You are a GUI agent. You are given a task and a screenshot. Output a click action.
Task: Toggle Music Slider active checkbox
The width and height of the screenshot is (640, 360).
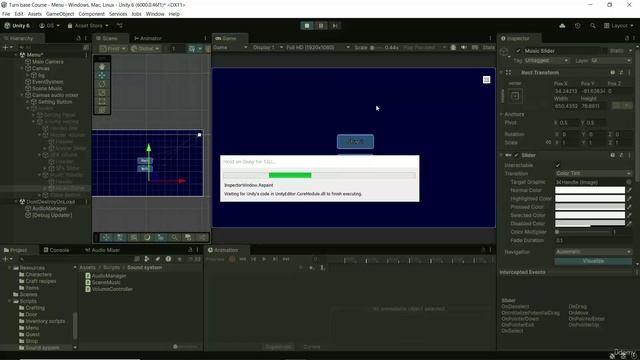[x=518, y=51]
